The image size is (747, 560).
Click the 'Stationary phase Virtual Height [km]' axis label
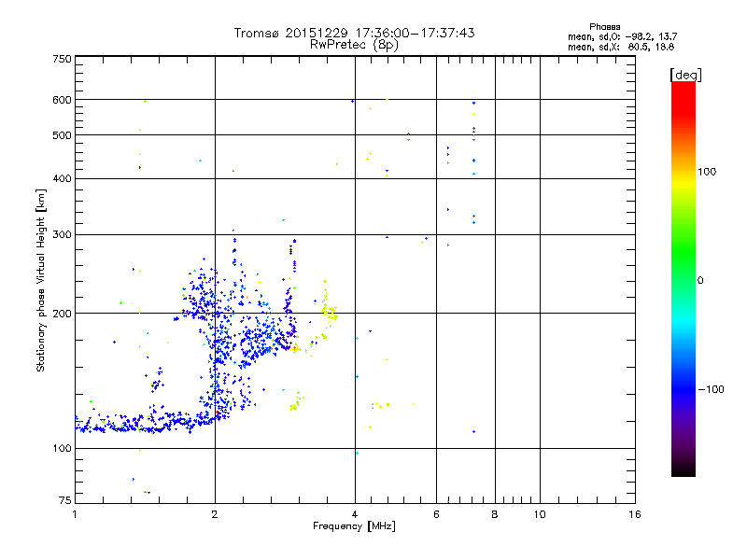40,280
